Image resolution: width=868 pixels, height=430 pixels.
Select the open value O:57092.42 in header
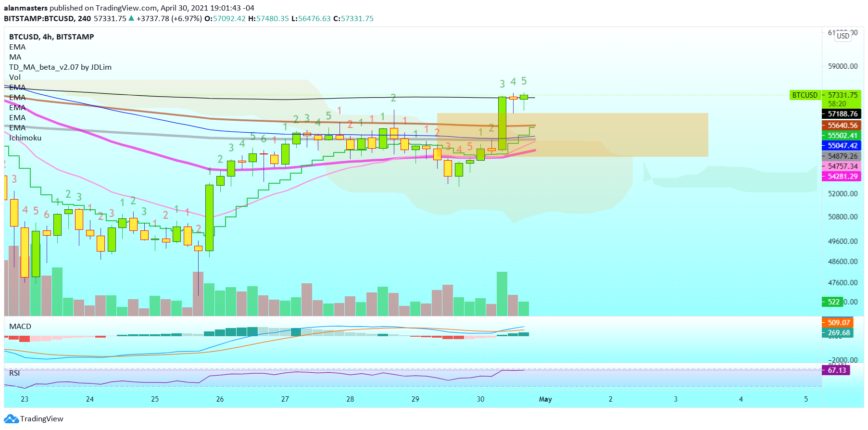[225, 18]
